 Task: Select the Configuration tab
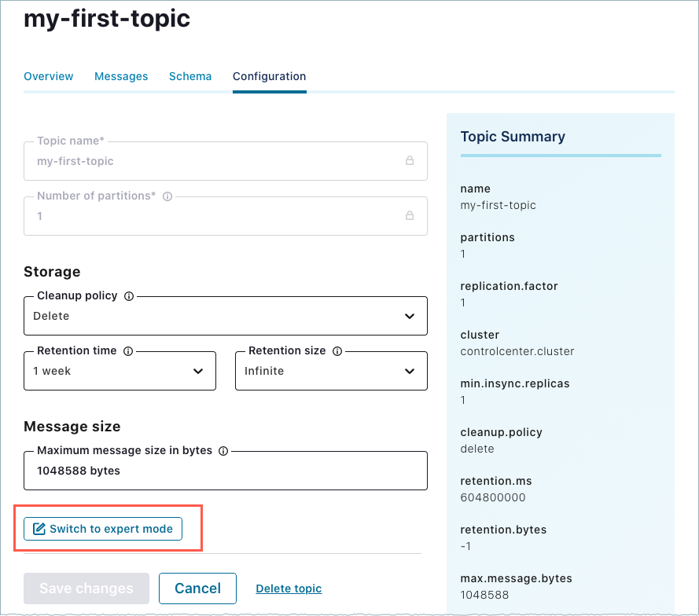click(x=269, y=76)
